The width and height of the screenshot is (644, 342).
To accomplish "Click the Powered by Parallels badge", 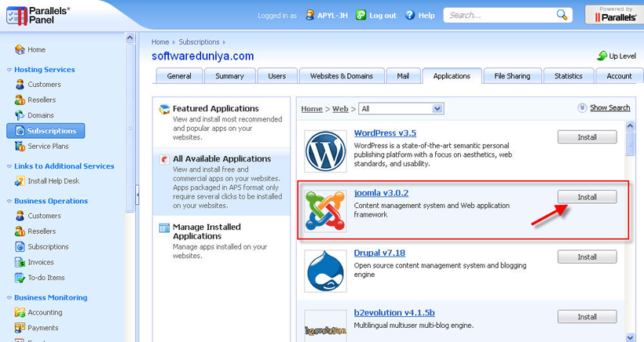I will click(x=614, y=14).
